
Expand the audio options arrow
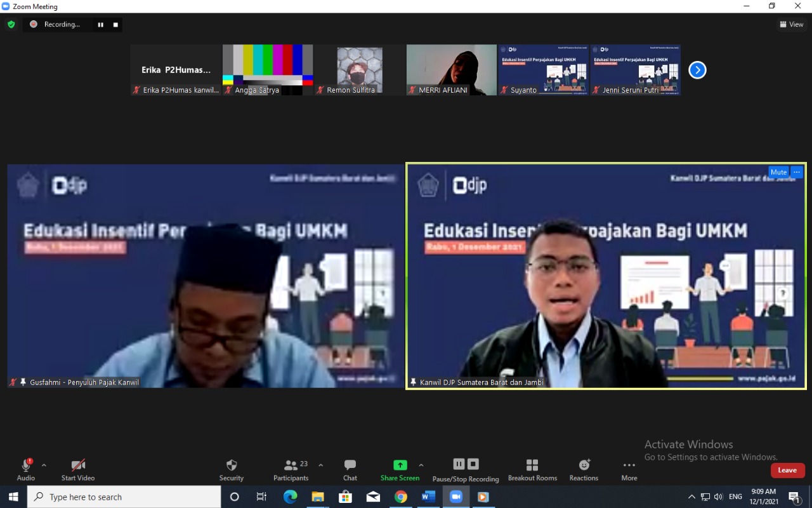[44, 465]
